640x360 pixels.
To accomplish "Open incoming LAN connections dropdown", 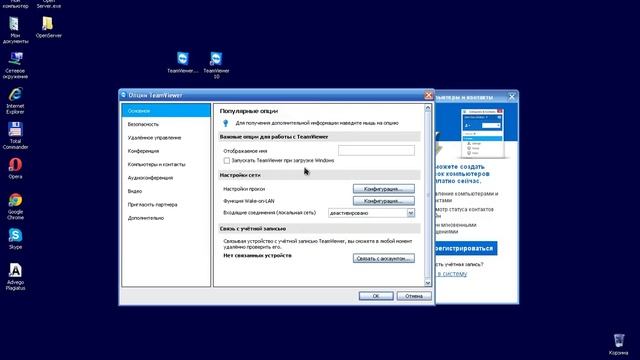I will pos(411,213).
